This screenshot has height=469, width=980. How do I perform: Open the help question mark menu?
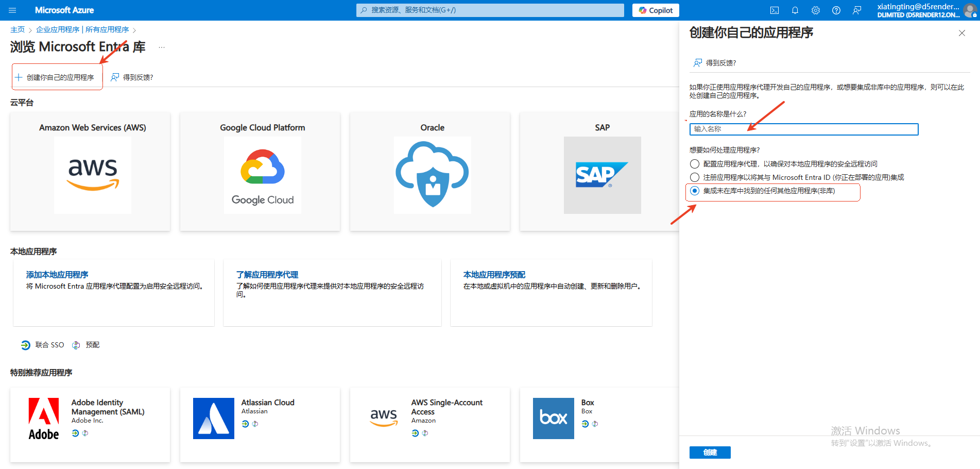point(836,10)
